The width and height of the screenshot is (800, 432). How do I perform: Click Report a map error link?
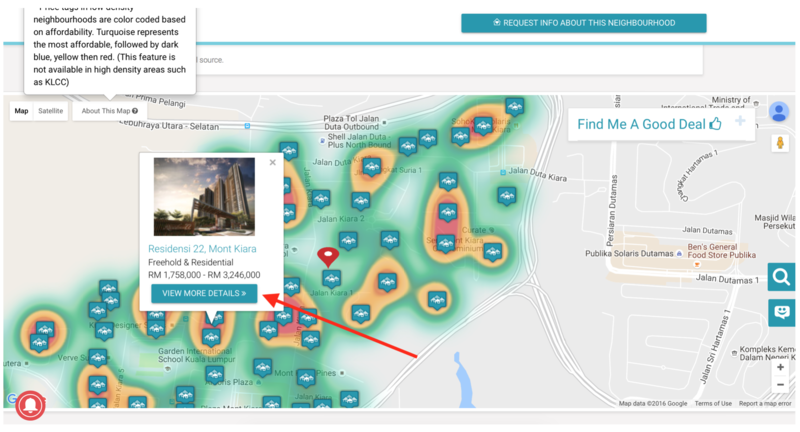[765, 403]
